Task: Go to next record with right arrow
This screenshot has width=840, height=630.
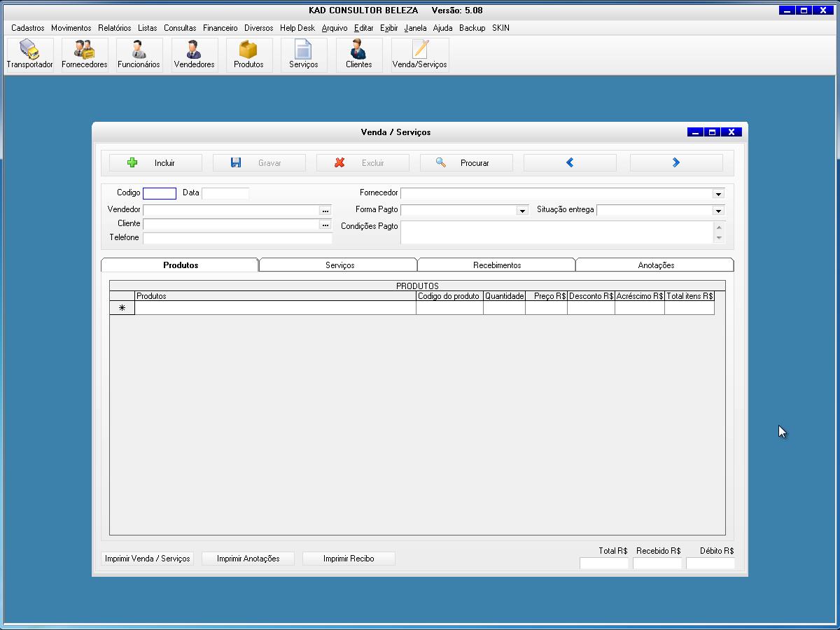Action: tap(676, 163)
